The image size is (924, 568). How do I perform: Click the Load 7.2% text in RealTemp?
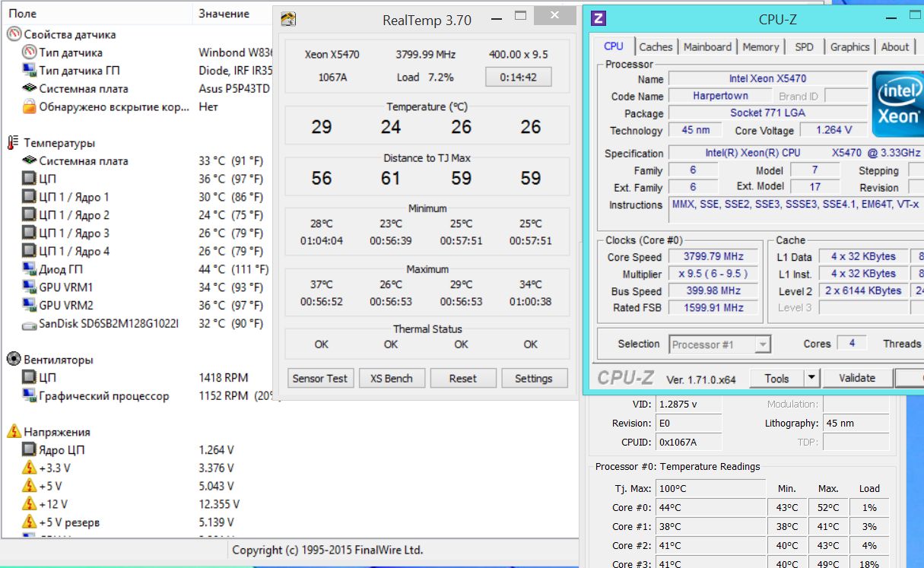pyautogui.click(x=425, y=78)
